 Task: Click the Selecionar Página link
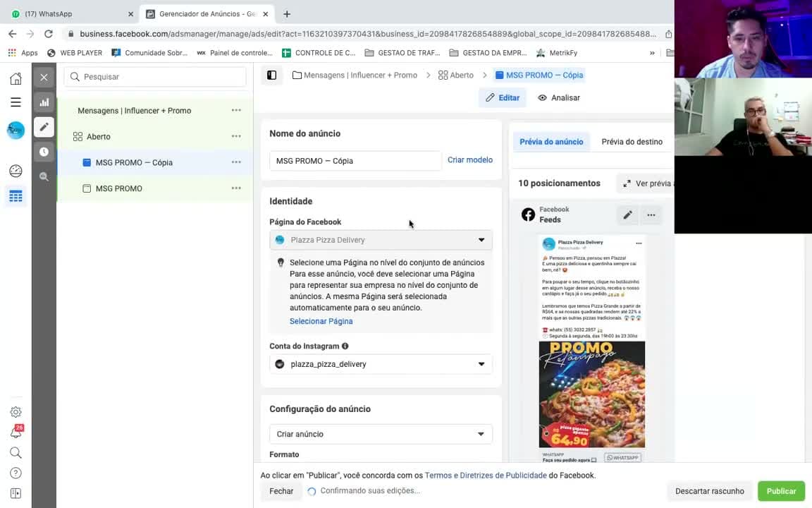(x=321, y=321)
